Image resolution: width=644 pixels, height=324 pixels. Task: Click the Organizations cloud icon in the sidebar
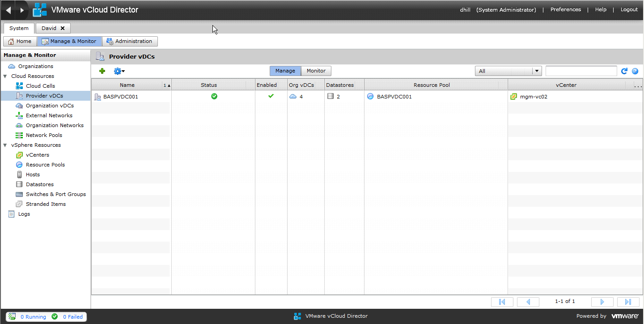[12, 66]
